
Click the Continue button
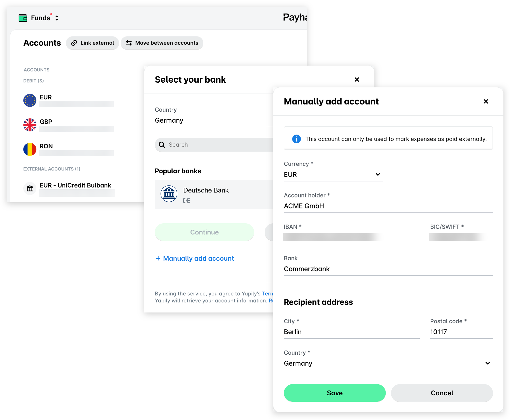tap(204, 232)
